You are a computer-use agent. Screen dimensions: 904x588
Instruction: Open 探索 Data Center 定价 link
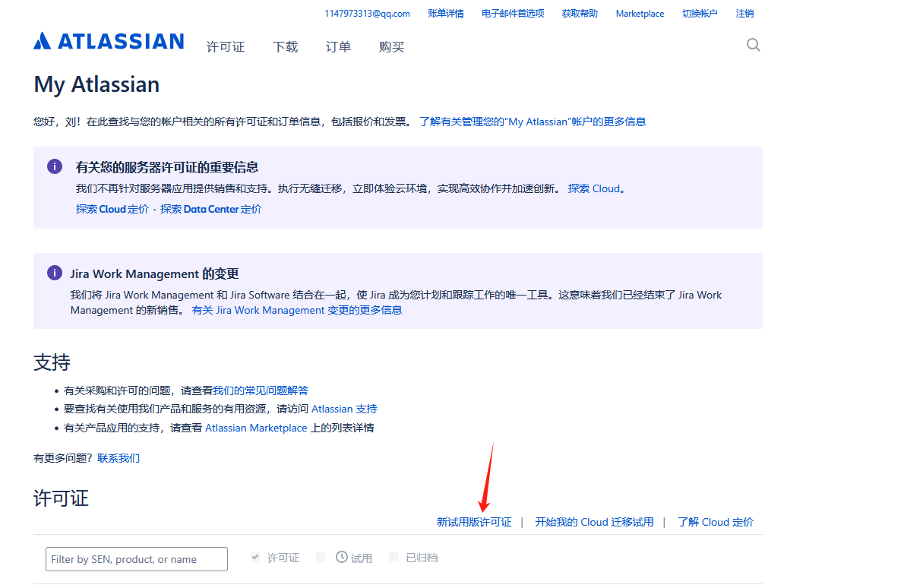tap(210, 209)
